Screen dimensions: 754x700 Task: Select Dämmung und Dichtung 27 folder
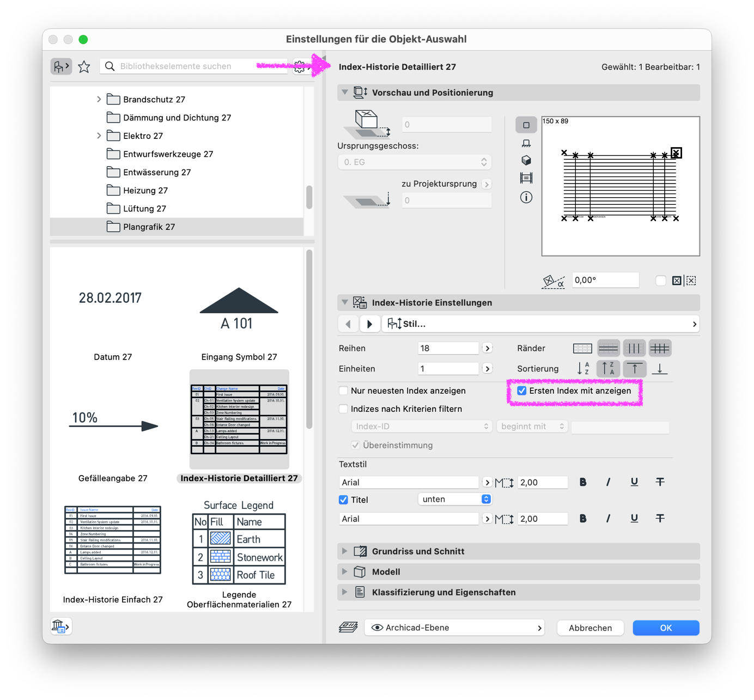point(177,118)
